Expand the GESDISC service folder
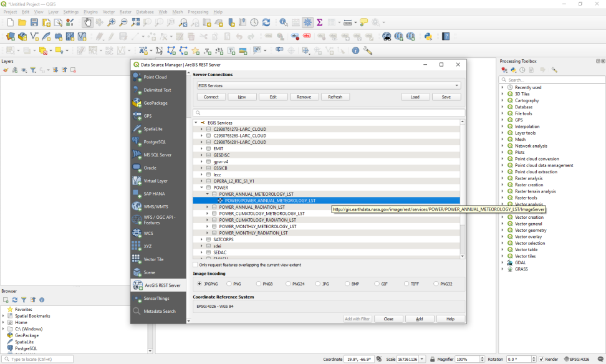The height and width of the screenshot is (364, 606). (201, 155)
